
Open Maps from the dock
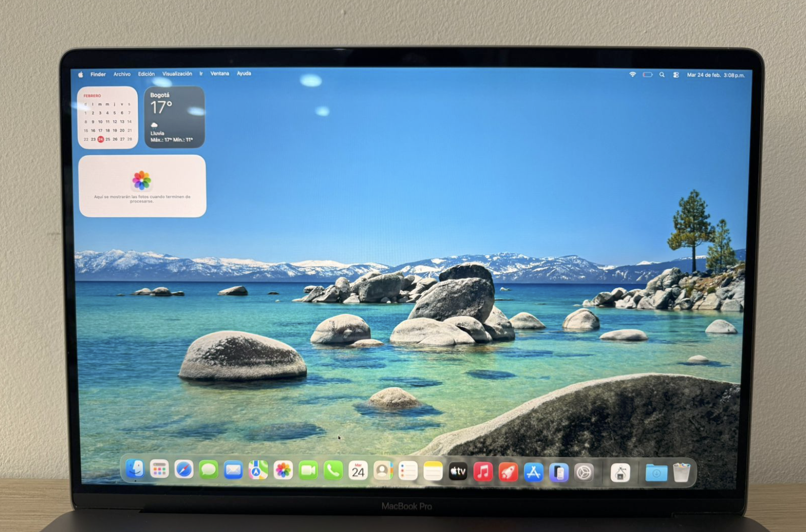(258, 470)
